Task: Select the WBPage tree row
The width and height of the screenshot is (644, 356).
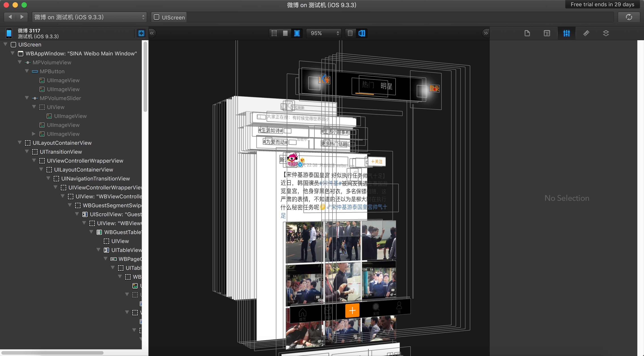Action: 71,259
